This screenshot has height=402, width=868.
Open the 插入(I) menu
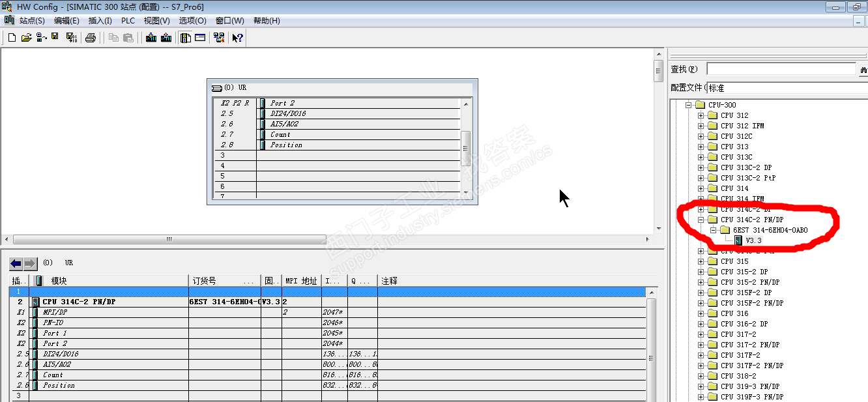click(100, 21)
